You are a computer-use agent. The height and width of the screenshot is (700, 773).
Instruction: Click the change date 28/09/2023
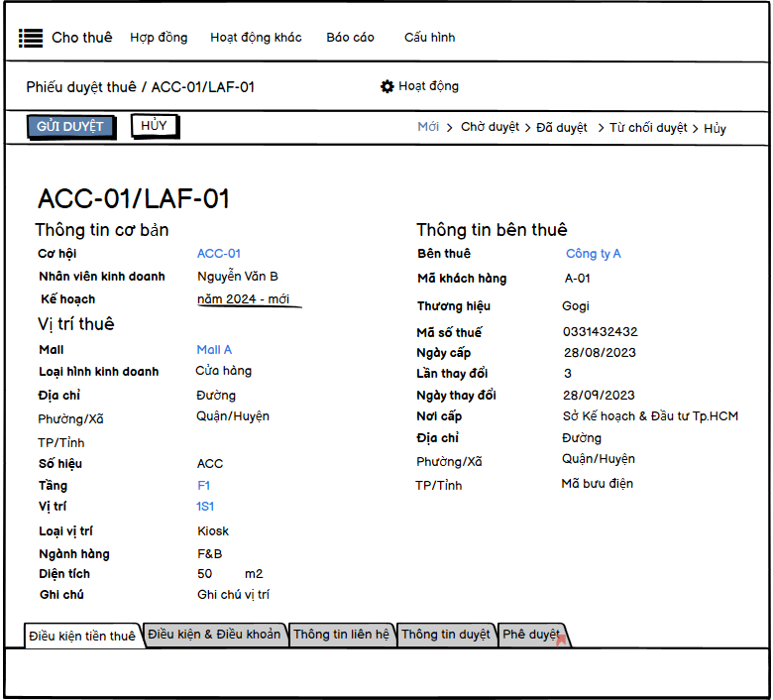[x=599, y=396]
